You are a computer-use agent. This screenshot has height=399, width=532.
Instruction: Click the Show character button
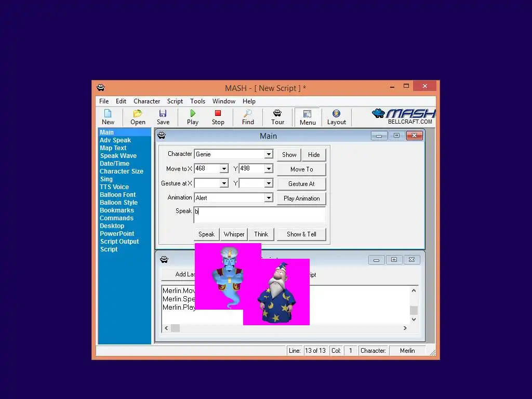point(289,155)
